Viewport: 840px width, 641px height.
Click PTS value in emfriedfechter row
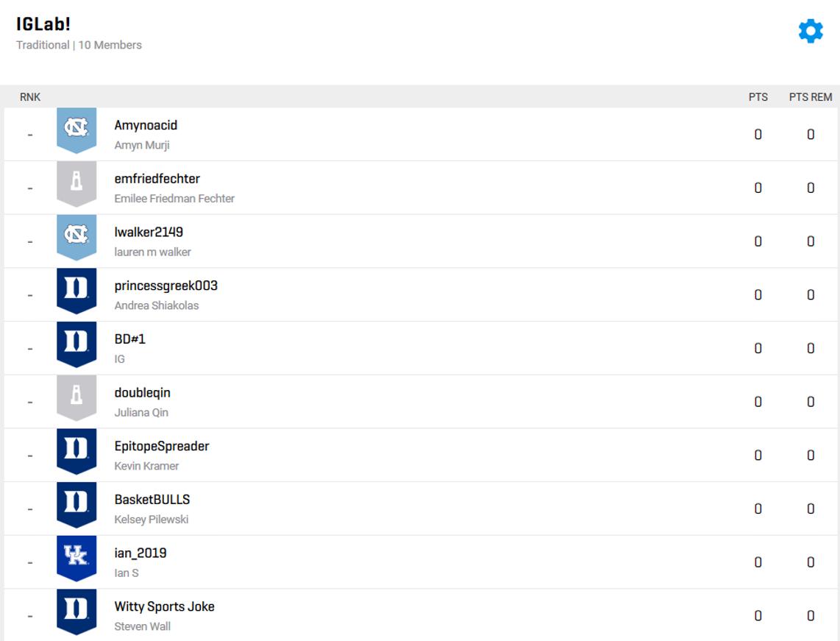[x=758, y=188]
